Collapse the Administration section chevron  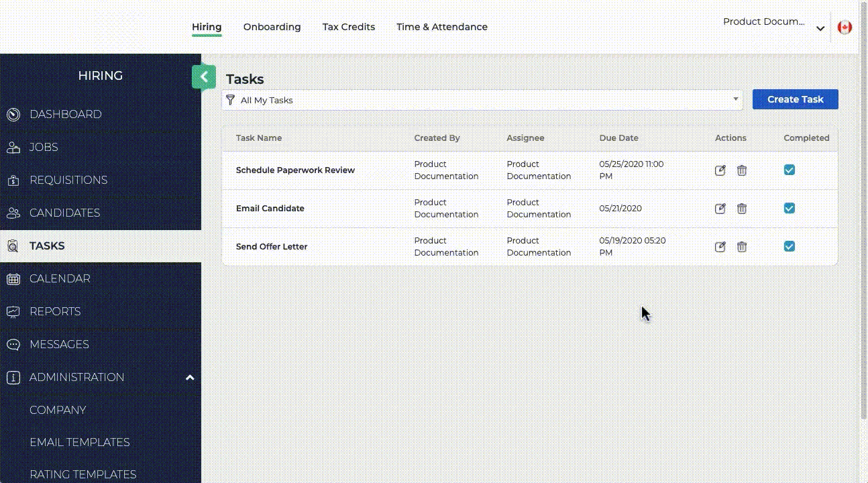190,378
